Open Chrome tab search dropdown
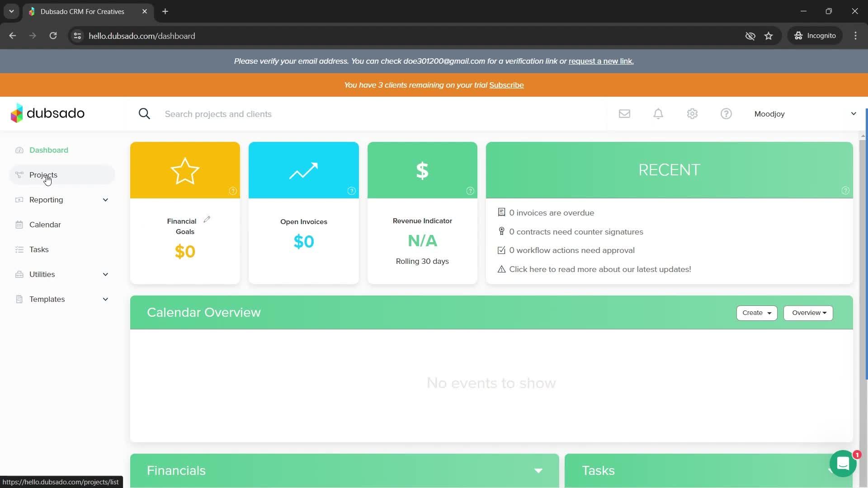This screenshot has height=488, width=868. click(11, 11)
